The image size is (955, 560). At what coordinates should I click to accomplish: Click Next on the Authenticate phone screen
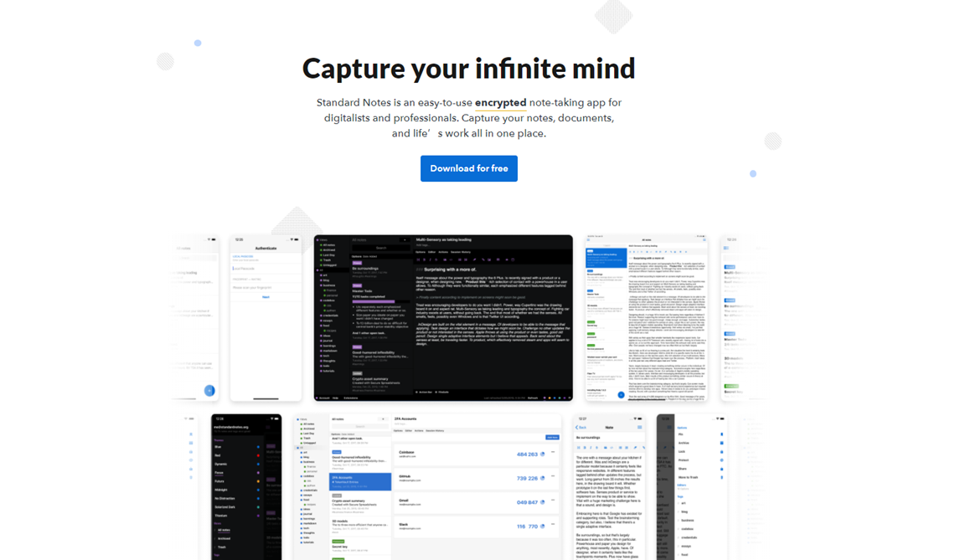click(x=266, y=297)
